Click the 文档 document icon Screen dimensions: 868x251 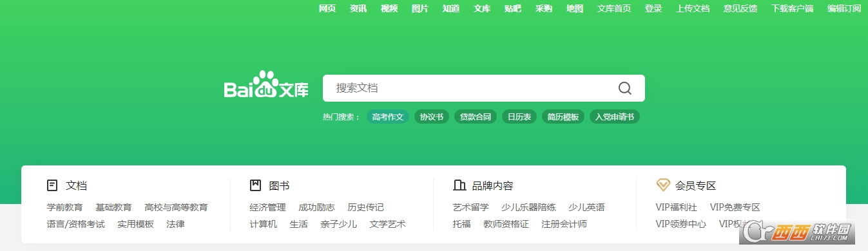[52, 185]
